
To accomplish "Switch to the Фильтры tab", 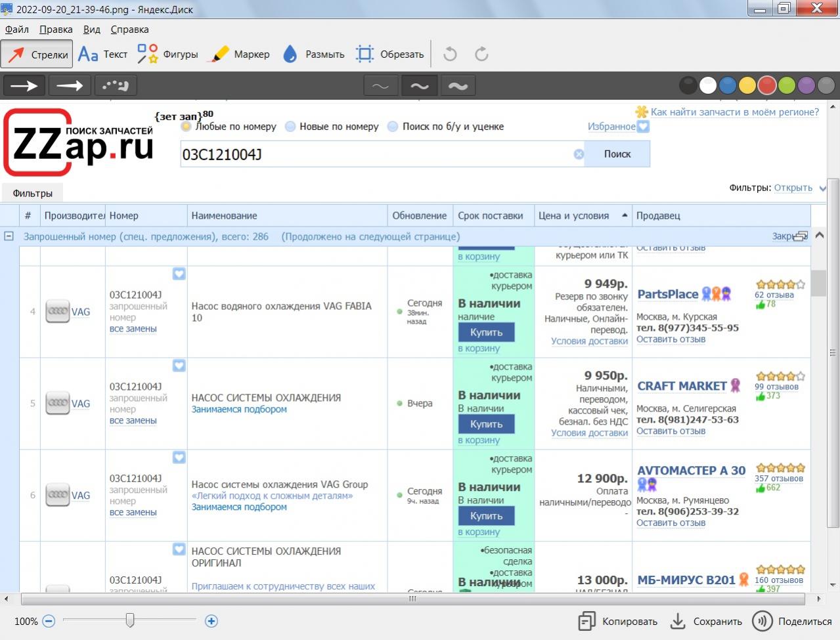I will [x=32, y=193].
